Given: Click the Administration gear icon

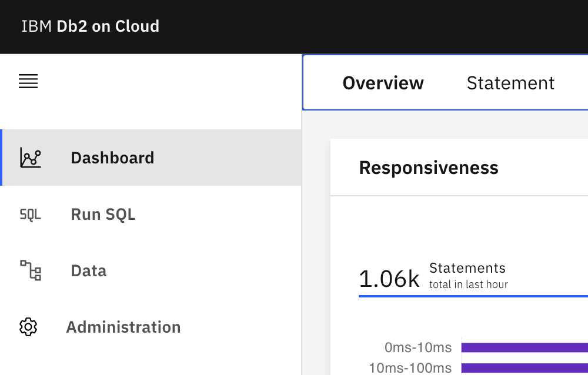Looking at the screenshot, I should (28, 327).
